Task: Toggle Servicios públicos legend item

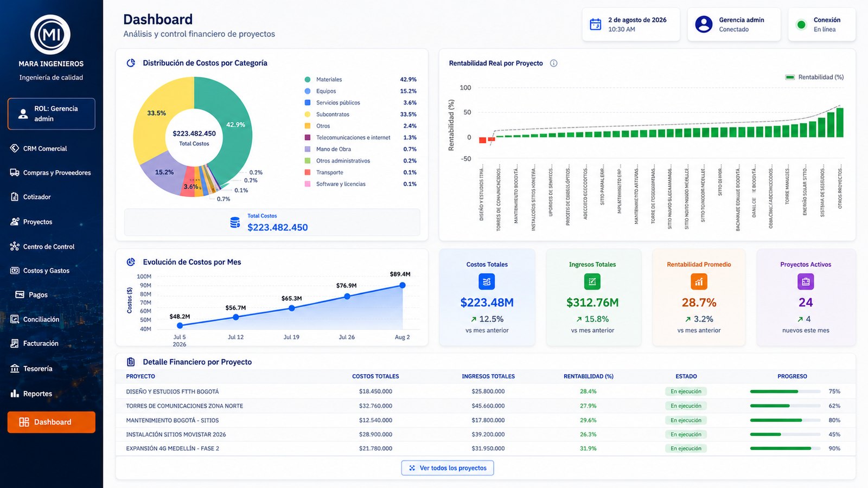Action: 360,102
